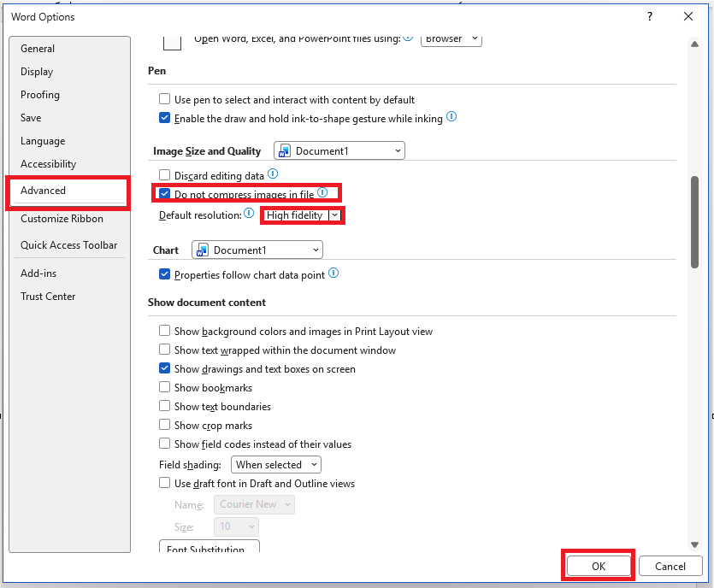The height and width of the screenshot is (588, 714).
Task: Open the Browser dropdown at top
Action: (451, 38)
